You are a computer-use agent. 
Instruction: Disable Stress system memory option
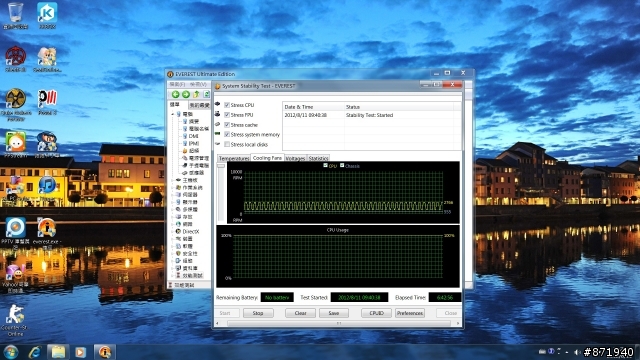coord(227,134)
